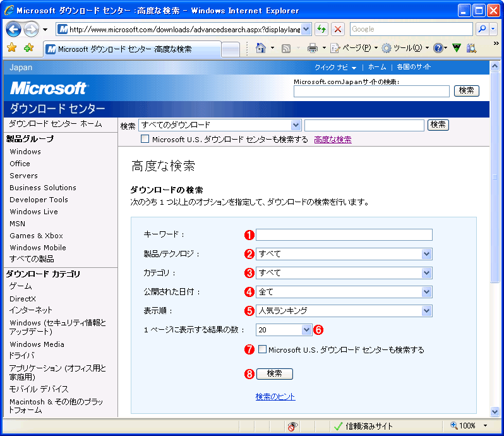Click the magnifier search icon beside Google box
This screenshot has height=436, width=504.
(x=482, y=29)
